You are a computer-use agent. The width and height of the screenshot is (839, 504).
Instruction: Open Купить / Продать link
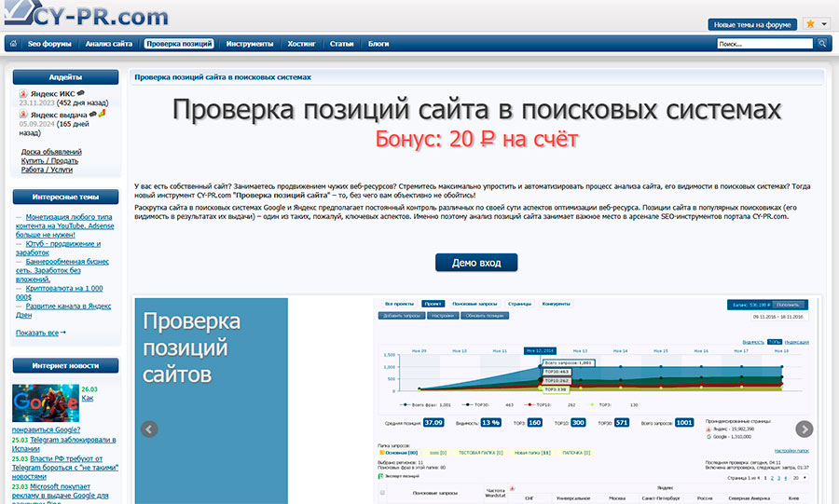coord(49,161)
